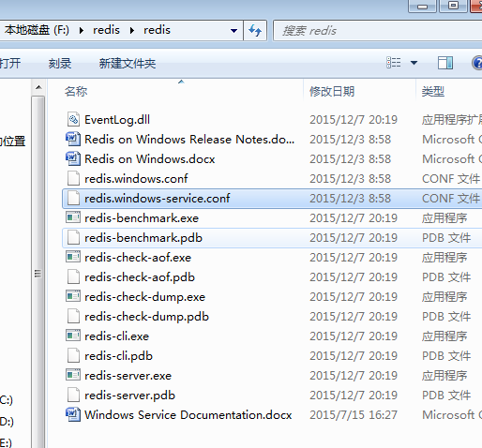This screenshot has height=448, width=482.
Task: Select the file name redis-server.exe
Action: tap(128, 376)
